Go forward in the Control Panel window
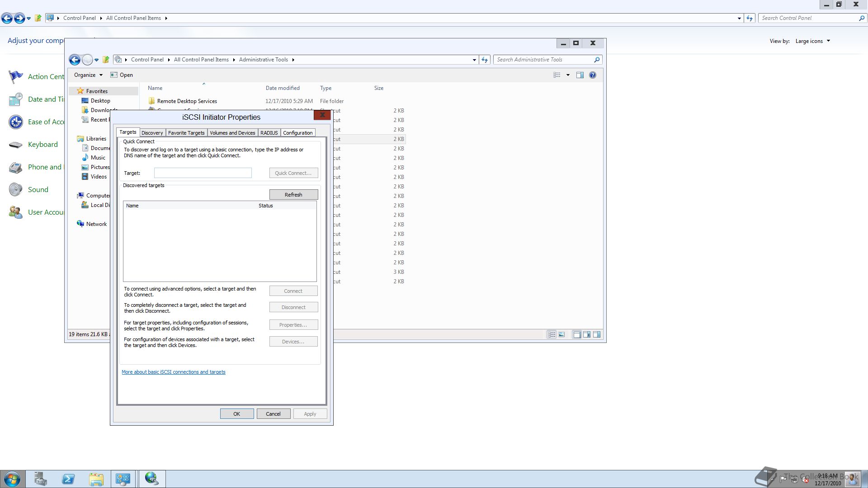The width and height of the screenshot is (868, 488). click(x=19, y=18)
